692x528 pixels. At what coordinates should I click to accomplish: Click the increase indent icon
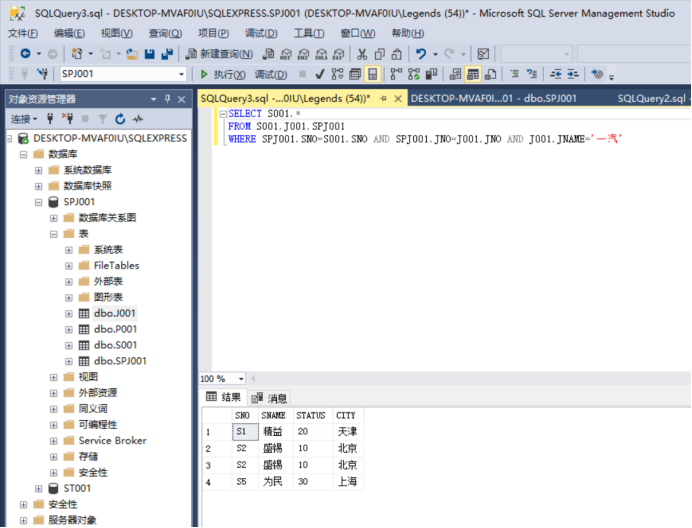[573, 74]
